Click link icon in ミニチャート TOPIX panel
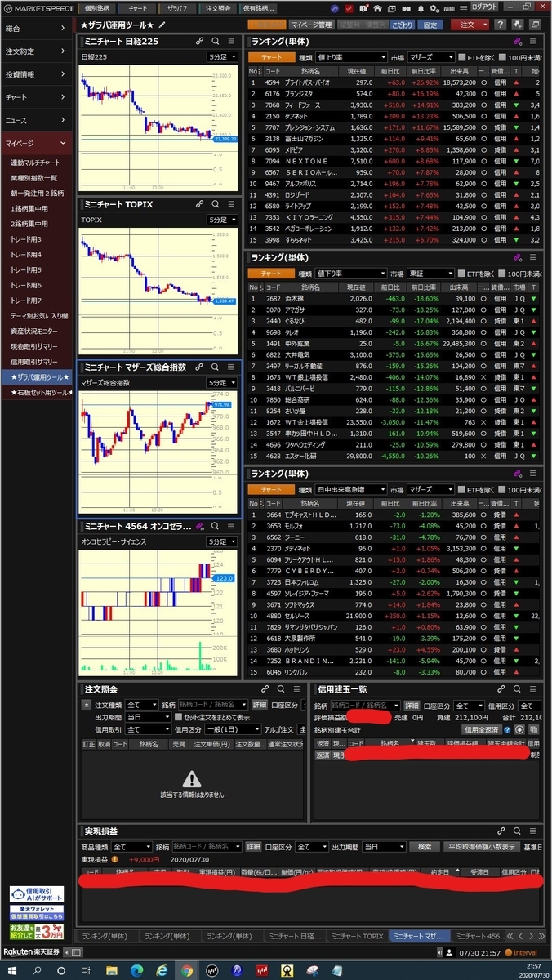552x980 pixels. click(200, 204)
